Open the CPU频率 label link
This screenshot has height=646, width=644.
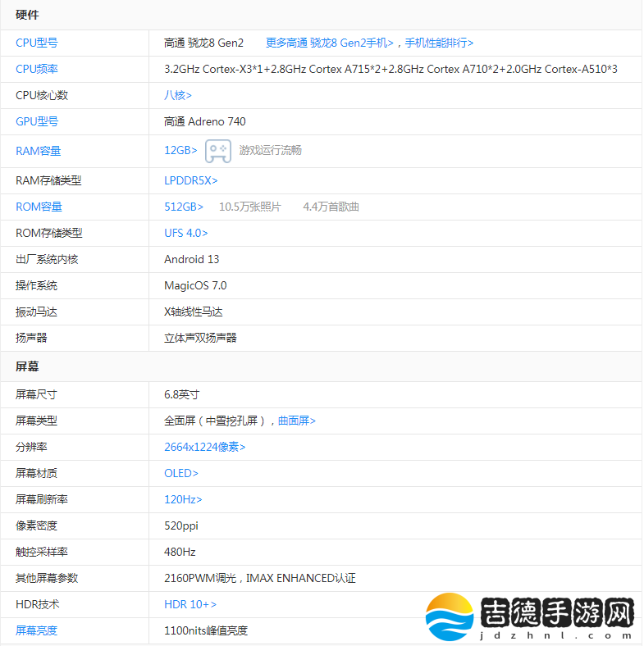pos(37,69)
